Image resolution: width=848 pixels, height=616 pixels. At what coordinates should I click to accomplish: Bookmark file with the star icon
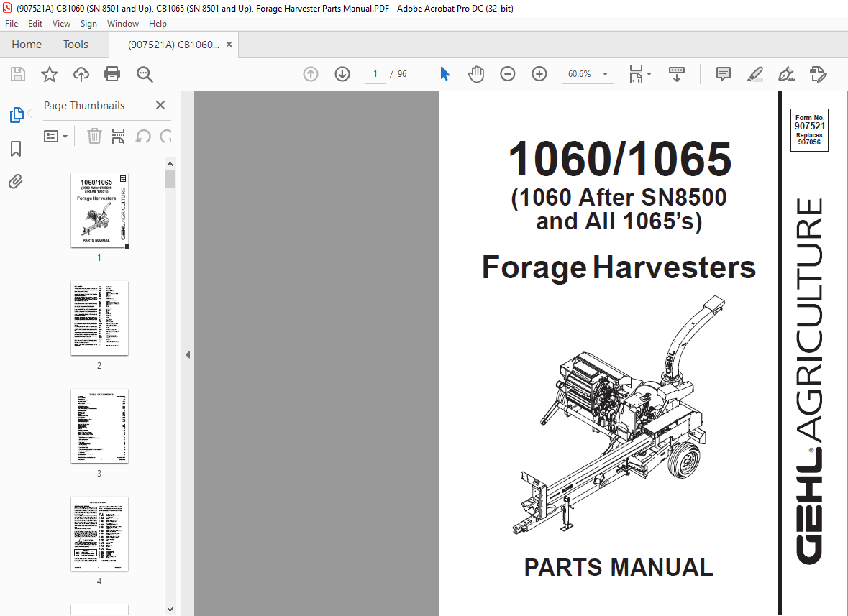coord(49,74)
